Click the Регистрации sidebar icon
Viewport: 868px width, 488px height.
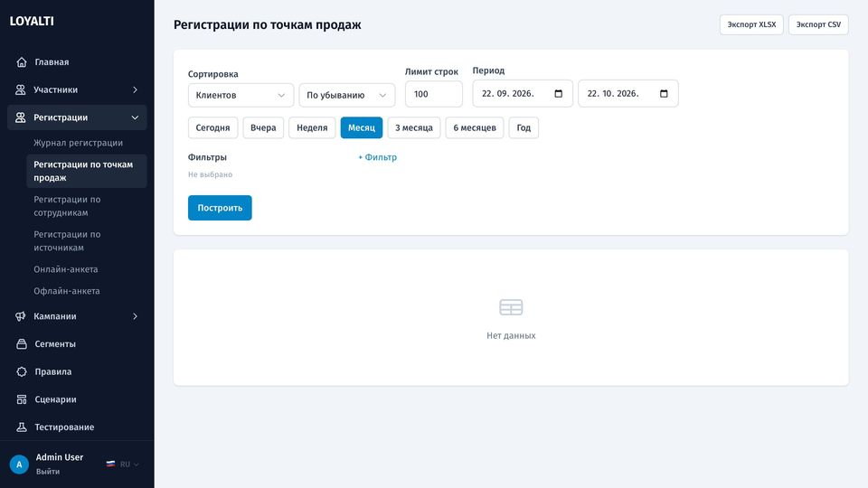[21, 117]
